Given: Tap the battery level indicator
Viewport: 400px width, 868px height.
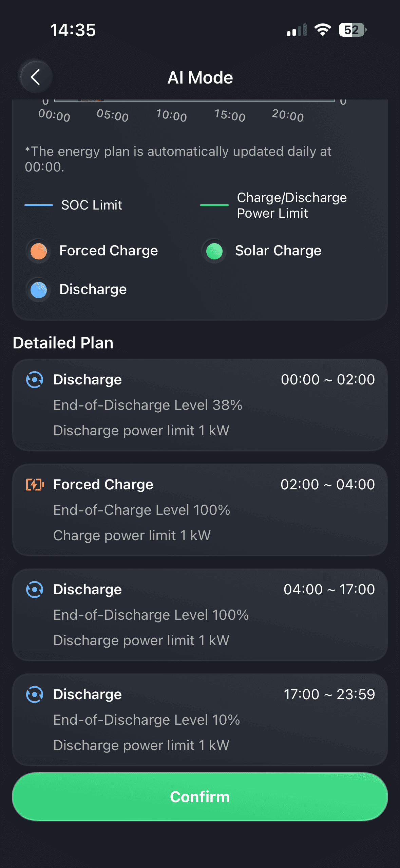Looking at the screenshot, I should coord(352,30).
